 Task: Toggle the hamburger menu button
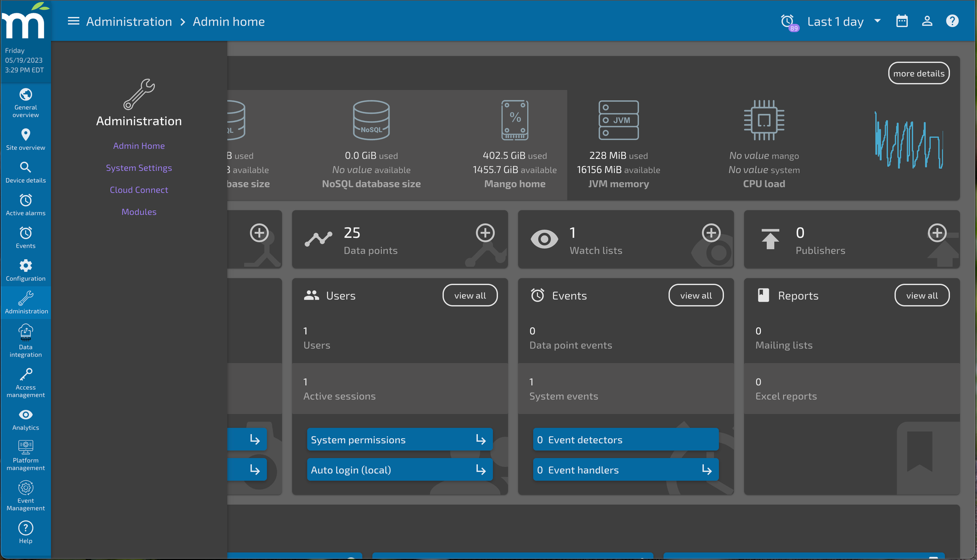pyautogui.click(x=73, y=21)
